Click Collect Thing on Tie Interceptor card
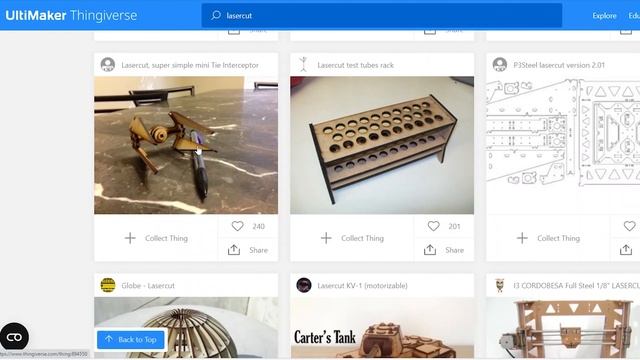640x360 pixels. tap(166, 238)
